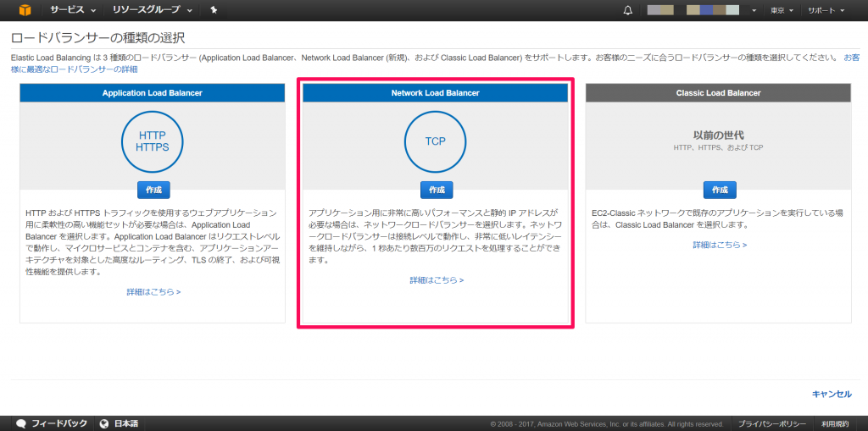
Task: Open 詳細はこちら link for Classic Load Balancer
Action: coord(720,245)
